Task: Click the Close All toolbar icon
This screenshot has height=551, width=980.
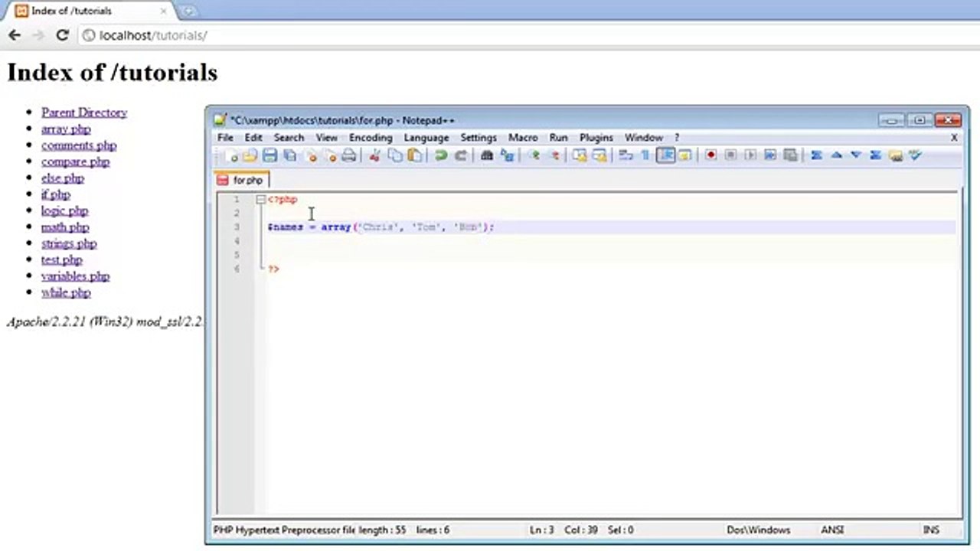Action: [330, 155]
